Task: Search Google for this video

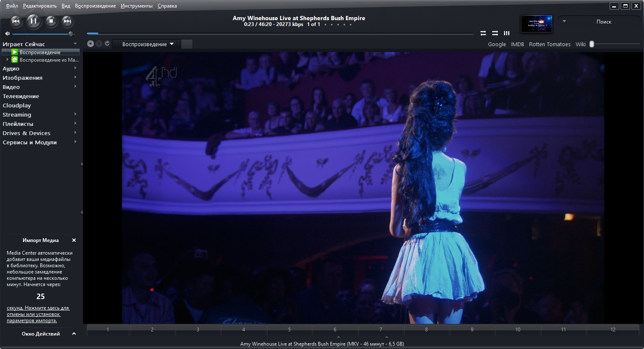Action: 497,44
